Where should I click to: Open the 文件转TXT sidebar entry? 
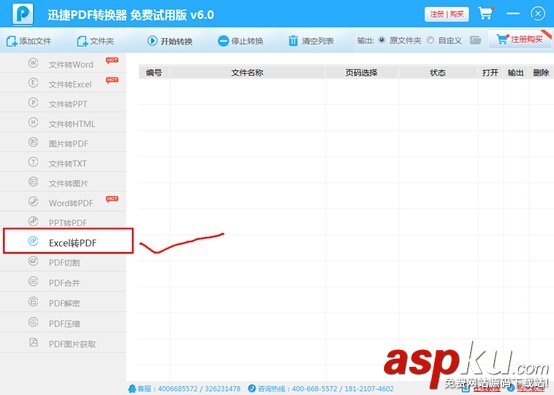click(63, 163)
